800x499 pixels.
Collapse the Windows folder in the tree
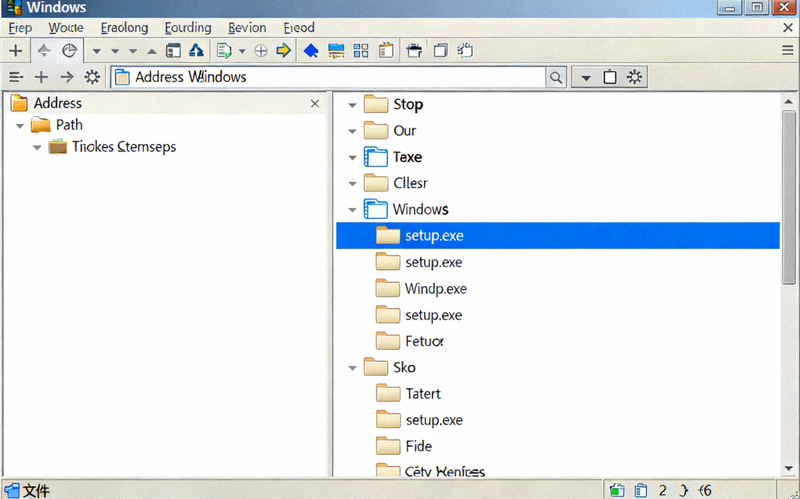[x=352, y=210]
